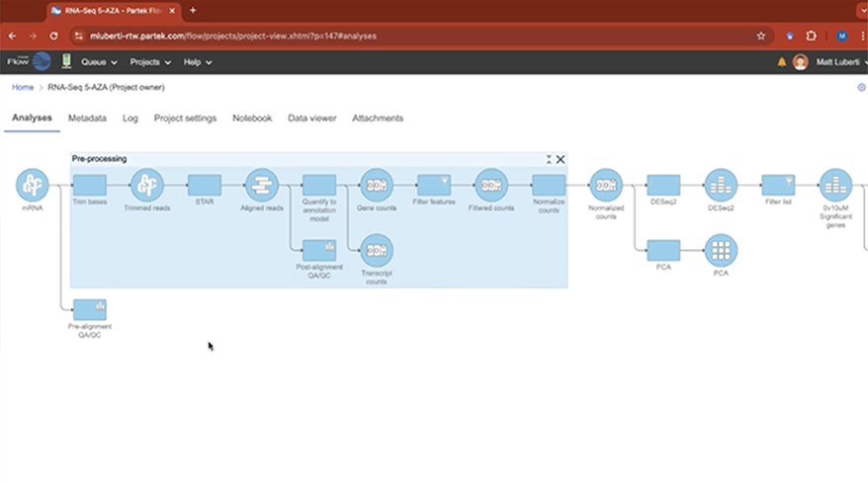This screenshot has width=868, height=483.
Task: Select the Aligned reads data node
Action: [x=262, y=185]
